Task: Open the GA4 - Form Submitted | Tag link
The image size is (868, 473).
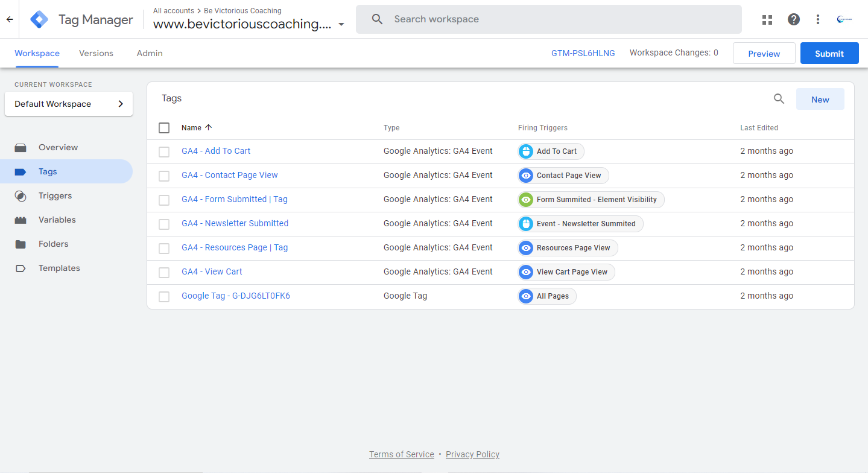Action: click(235, 199)
